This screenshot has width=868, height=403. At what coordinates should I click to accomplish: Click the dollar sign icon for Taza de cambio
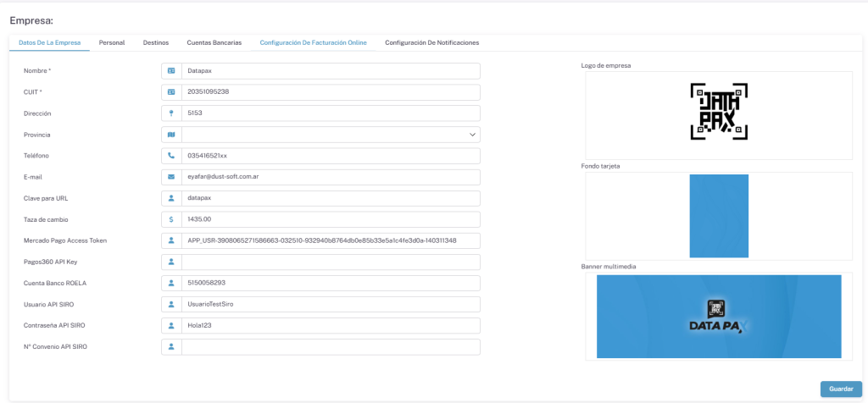(171, 219)
